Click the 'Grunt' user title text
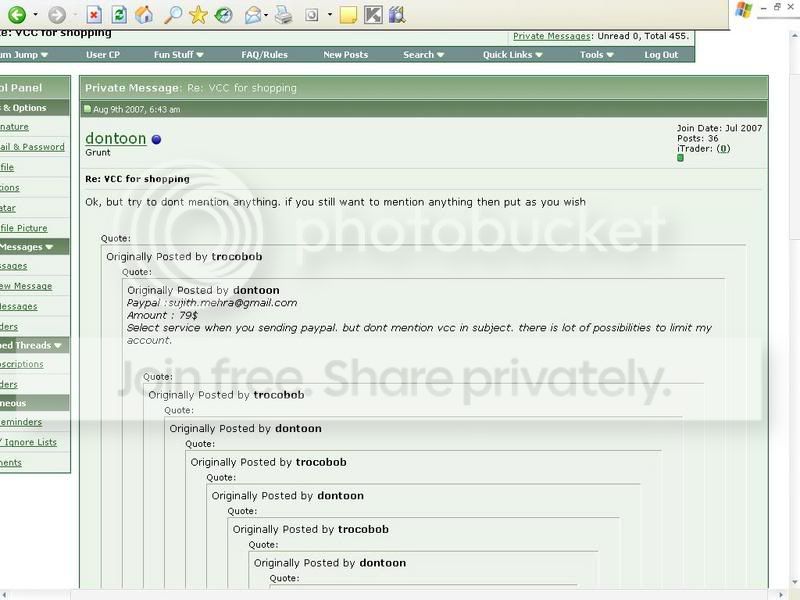The height and width of the screenshot is (600, 800). pyautogui.click(x=98, y=153)
